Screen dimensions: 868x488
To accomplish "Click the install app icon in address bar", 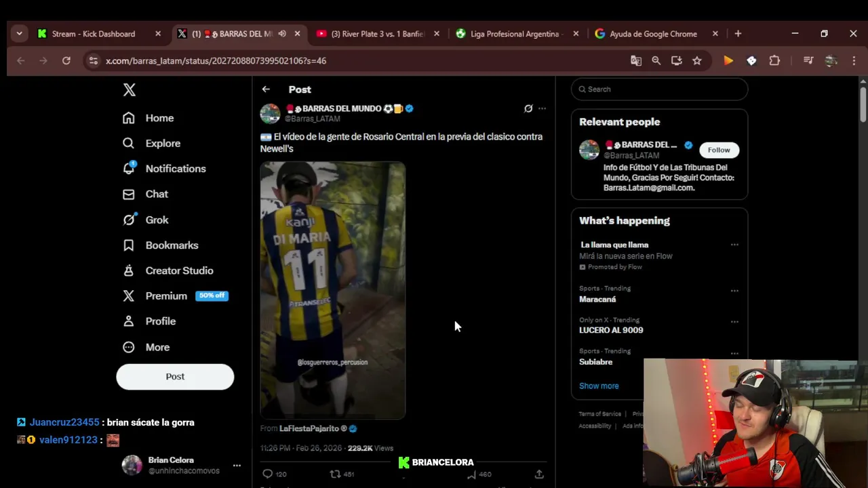I will 676,60.
